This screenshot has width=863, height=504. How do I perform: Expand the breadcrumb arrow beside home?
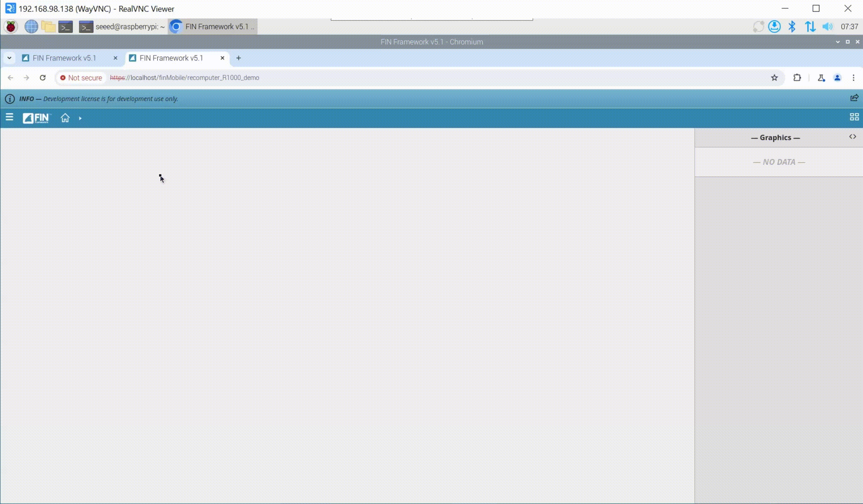click(80, 118)
